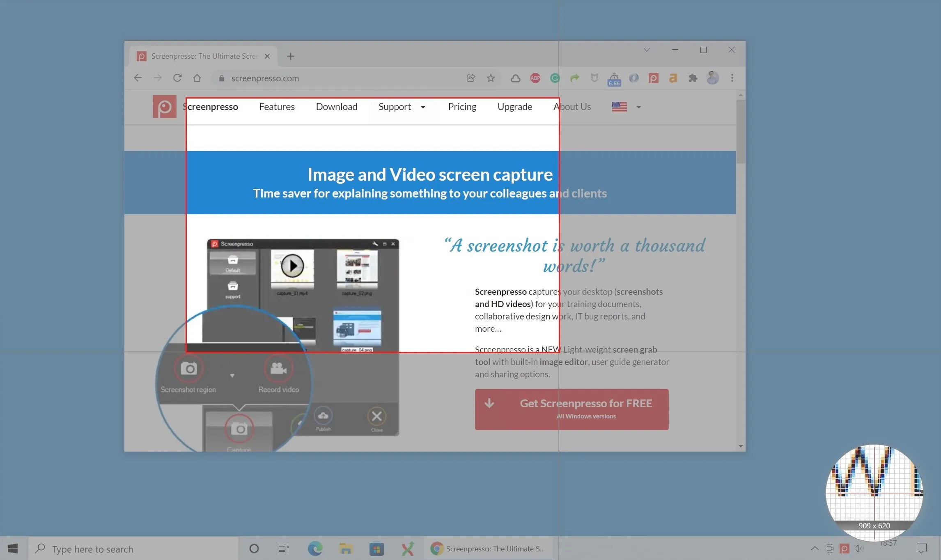Click the page speed timer extension icon
This screenshot has width=941, height=560.
tap(614, 79)
